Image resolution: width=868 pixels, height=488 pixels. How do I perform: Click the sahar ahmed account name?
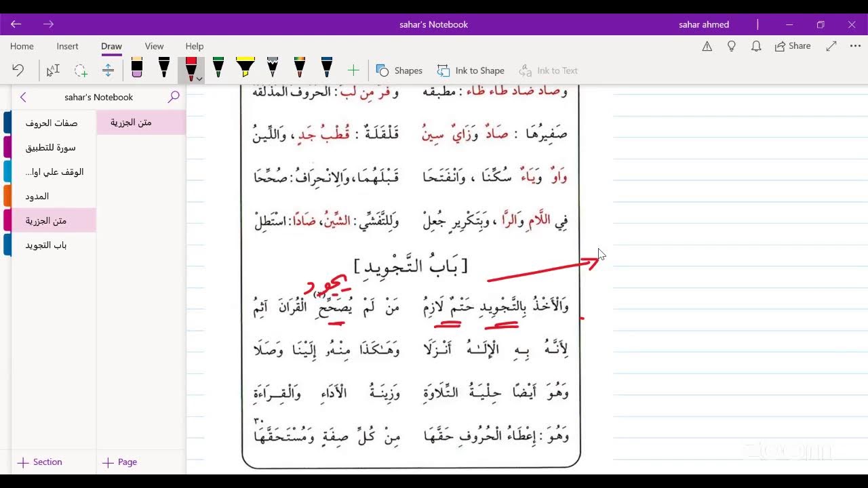[704, 24]
